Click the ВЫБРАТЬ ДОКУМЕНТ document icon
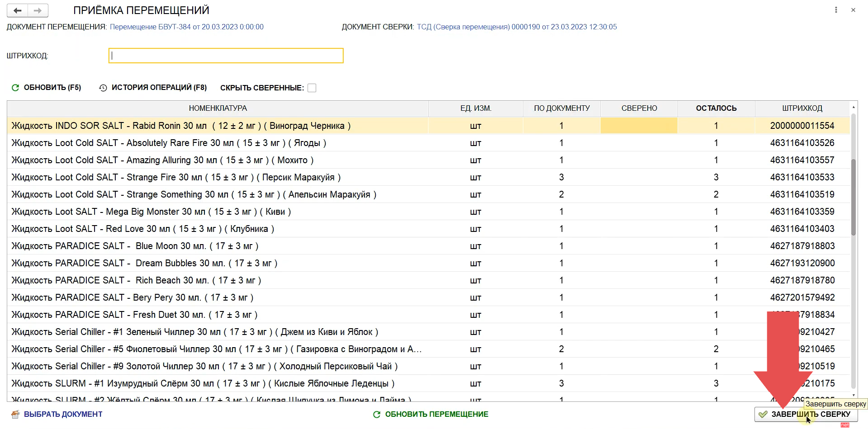Image resolution: width=868 pixels, height=429 pixels. pos(15,414)
